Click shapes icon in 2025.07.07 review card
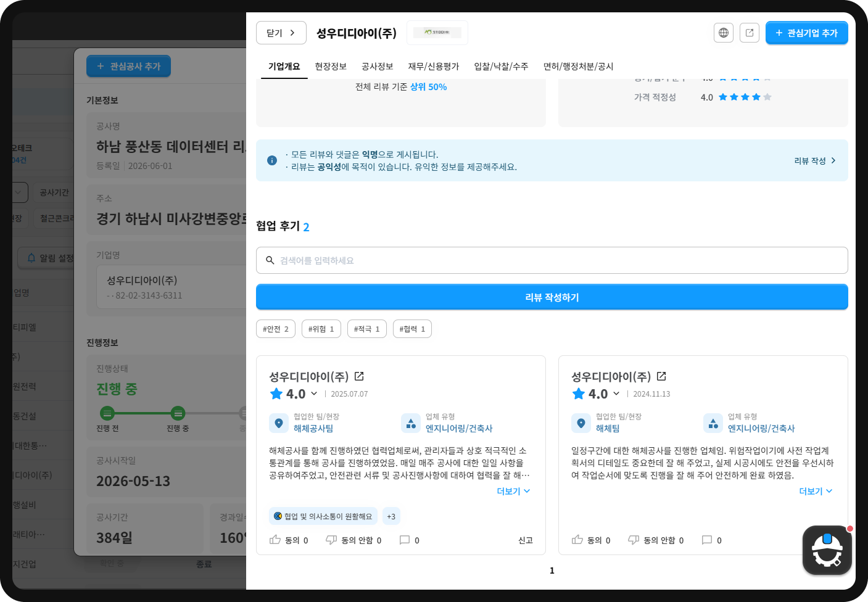The width and height of the screenshot is (868, 602). click(x=411, y=423)
